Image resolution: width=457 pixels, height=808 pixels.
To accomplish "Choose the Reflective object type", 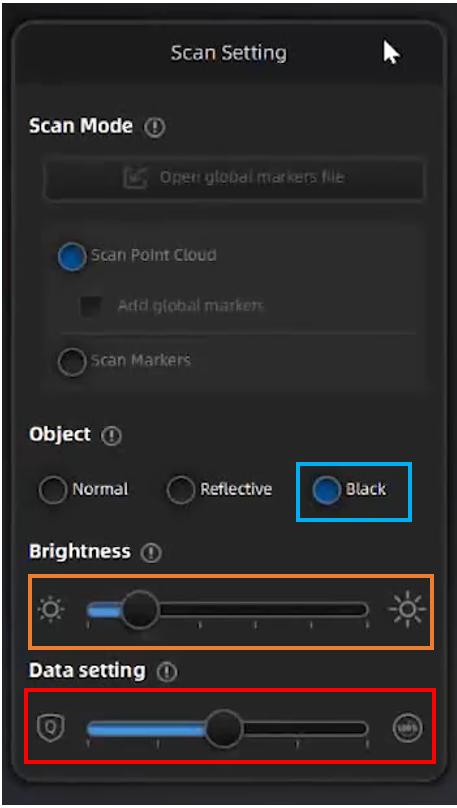I will (x=180, y=489).
